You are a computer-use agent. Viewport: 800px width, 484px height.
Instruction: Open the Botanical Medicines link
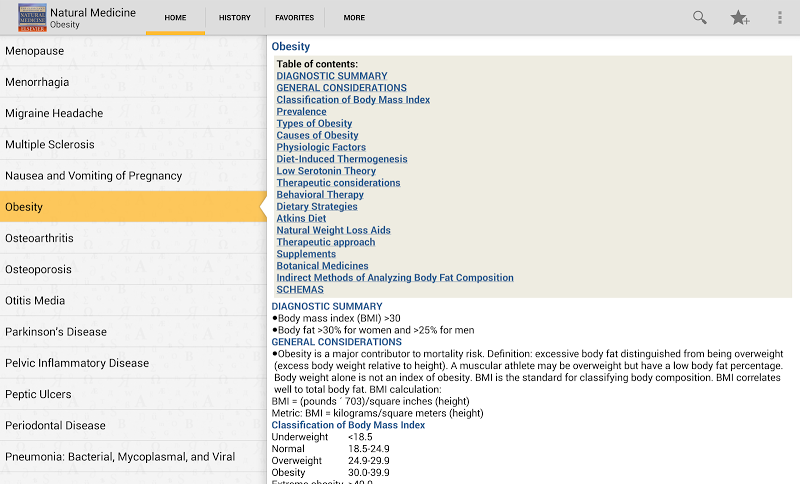click(x=322, y=266)
